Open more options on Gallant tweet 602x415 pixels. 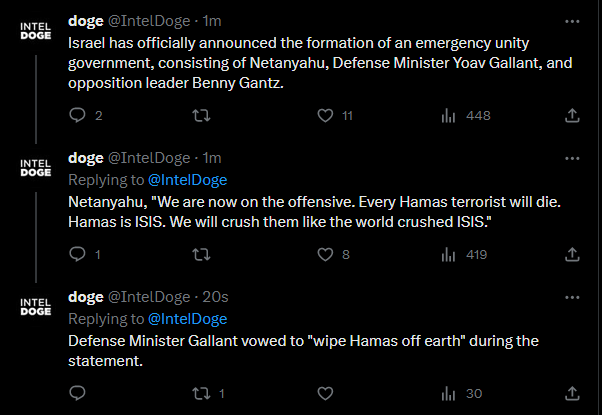tap(571, 297)
